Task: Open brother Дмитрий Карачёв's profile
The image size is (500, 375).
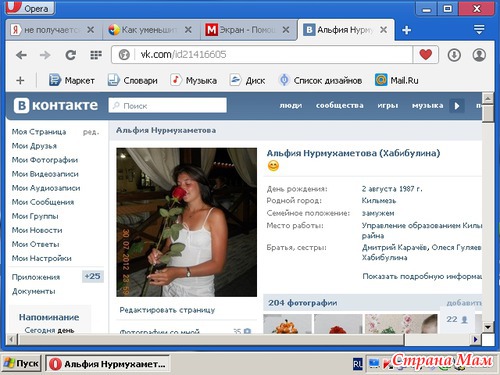Action: click(395, 247)
